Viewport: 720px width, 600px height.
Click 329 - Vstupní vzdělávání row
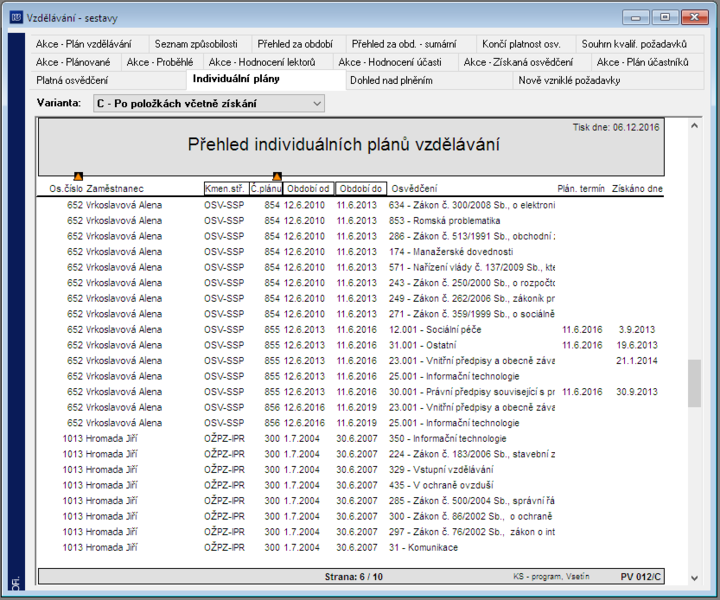point(350,470)
